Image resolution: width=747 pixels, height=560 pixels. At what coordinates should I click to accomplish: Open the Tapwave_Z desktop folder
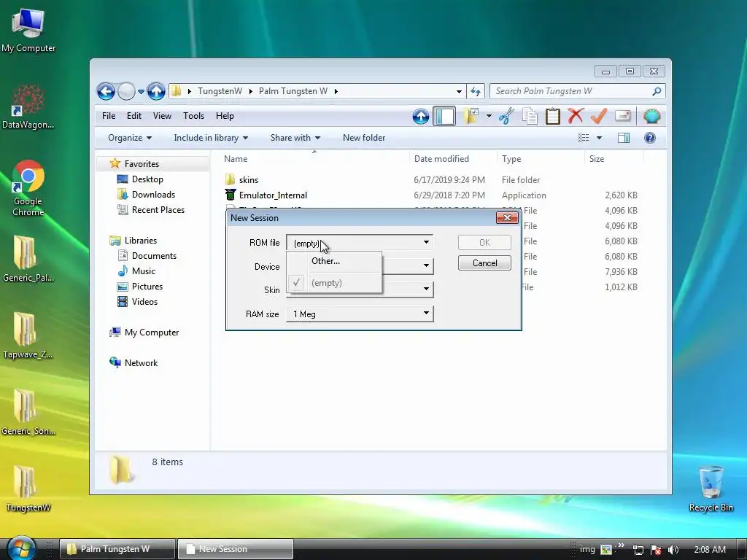pyautogui.click(x=28, y=335)
